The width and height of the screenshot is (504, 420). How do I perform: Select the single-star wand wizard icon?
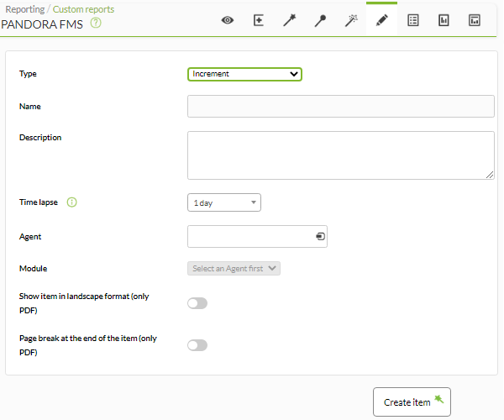tap(289, 20)
